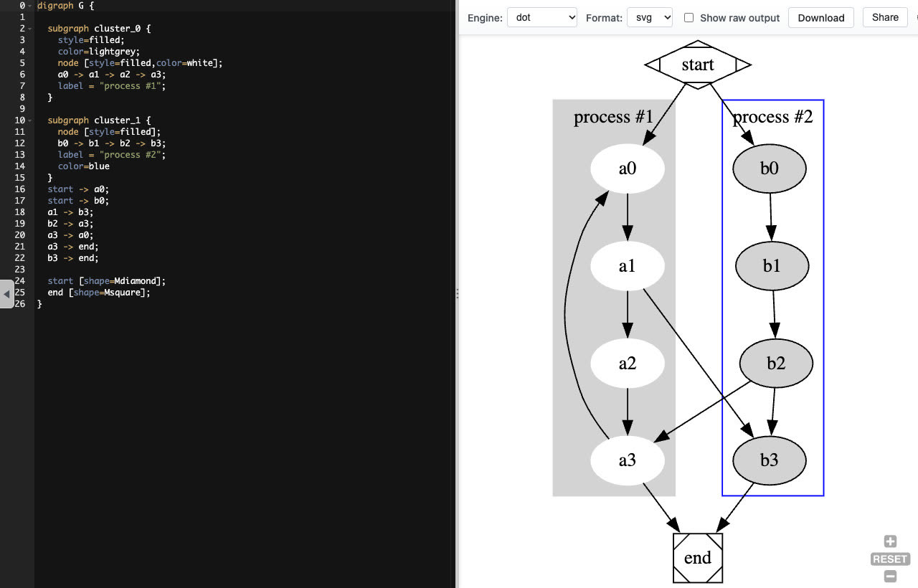Click the Download button
This screenshot has width=918, height=588.
point(820,17)
